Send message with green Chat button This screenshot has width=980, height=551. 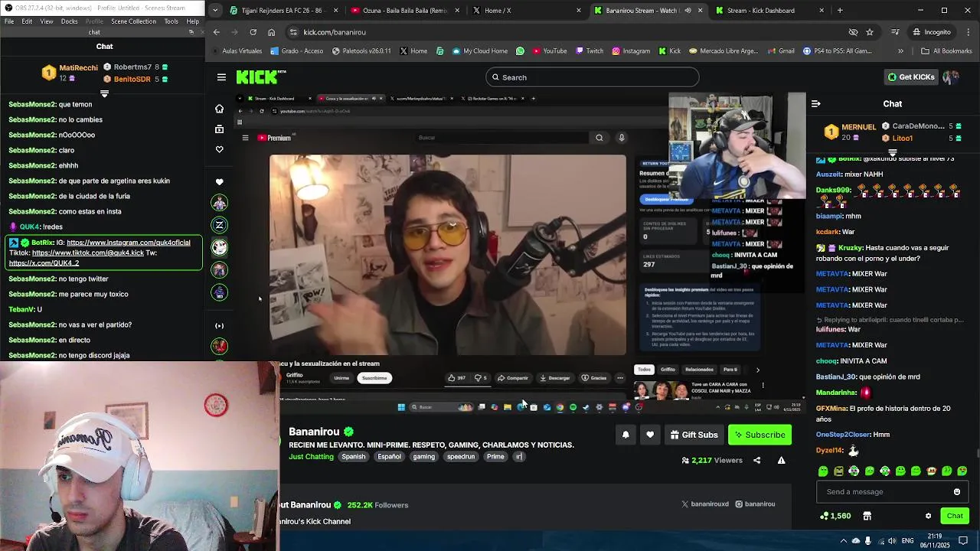954,516
